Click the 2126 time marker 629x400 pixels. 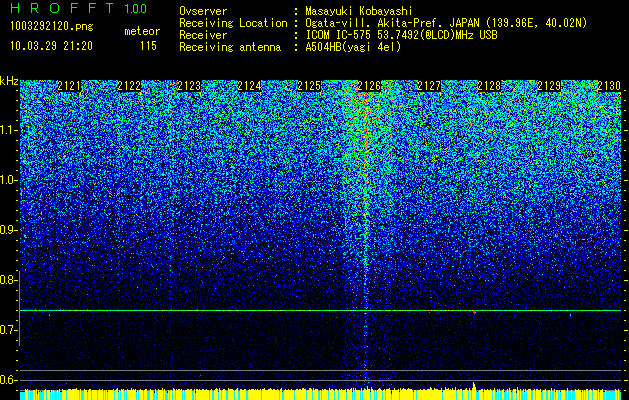point(369,86)
